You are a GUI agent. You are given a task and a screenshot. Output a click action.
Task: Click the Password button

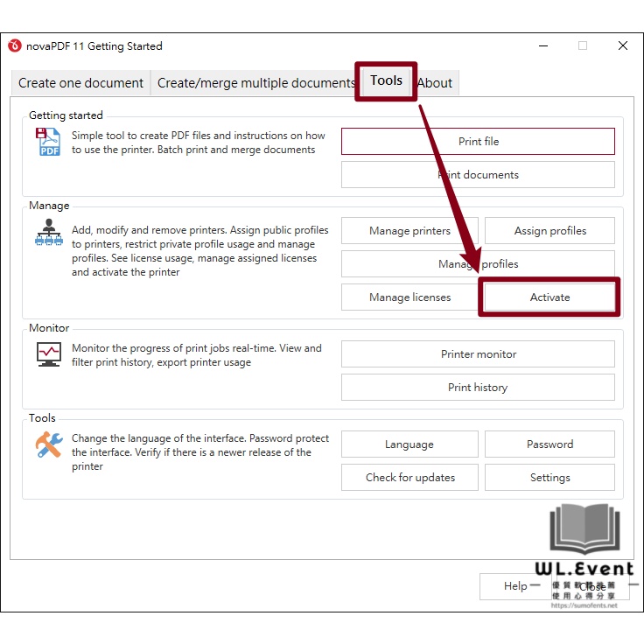pyautogui.click(x=549, y=444)
